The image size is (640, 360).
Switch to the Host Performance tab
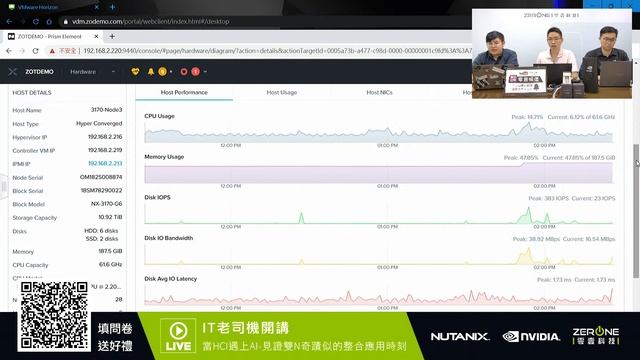point(184,93)
